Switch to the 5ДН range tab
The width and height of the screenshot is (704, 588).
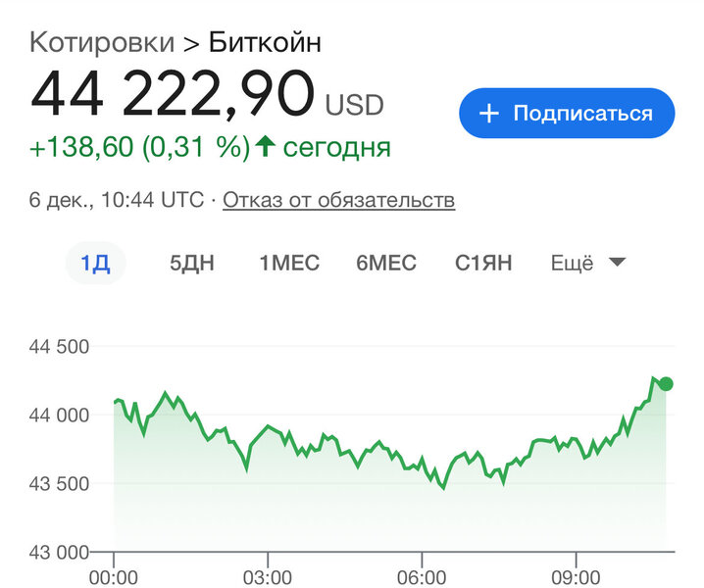click(x=192, y=263)
